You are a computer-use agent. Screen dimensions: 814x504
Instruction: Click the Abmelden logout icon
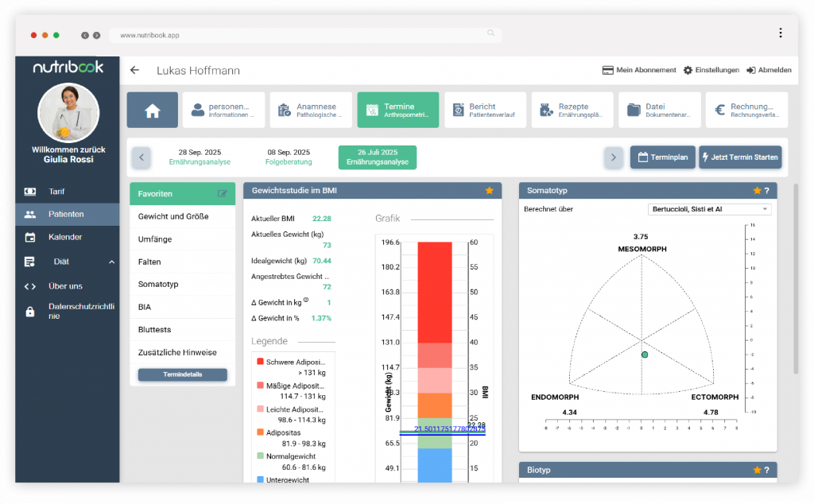(x=750, y=71)
